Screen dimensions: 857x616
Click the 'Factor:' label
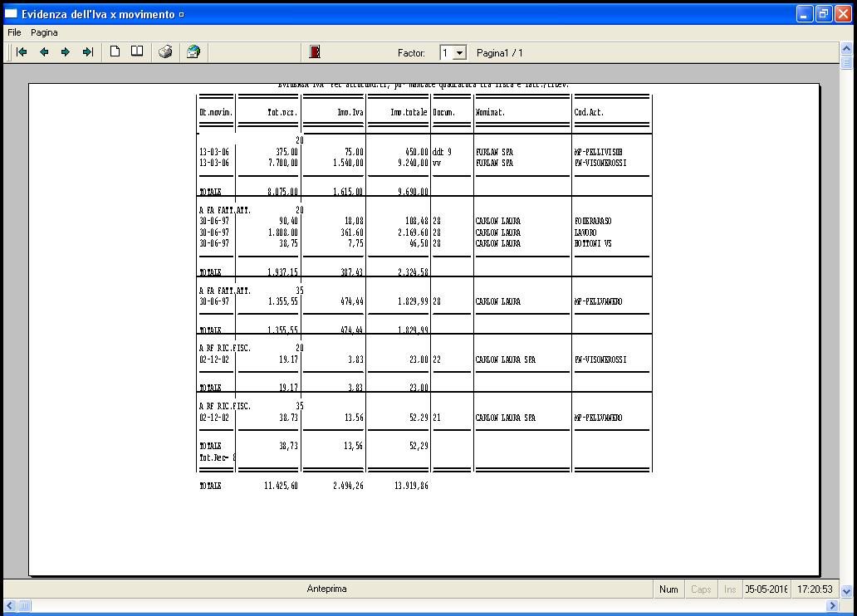411,53
